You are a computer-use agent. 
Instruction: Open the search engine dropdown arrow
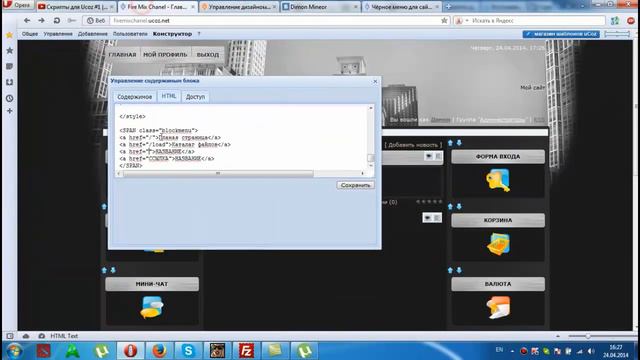click(x=467, y=20)
